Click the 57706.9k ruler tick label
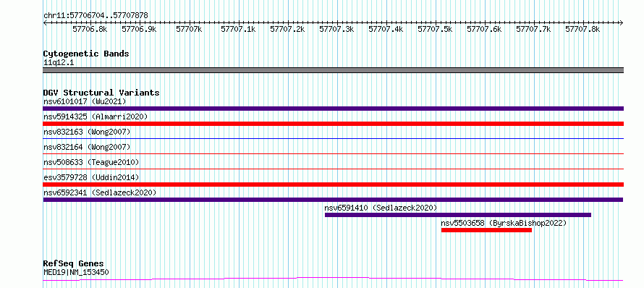 tap(139, 29)
